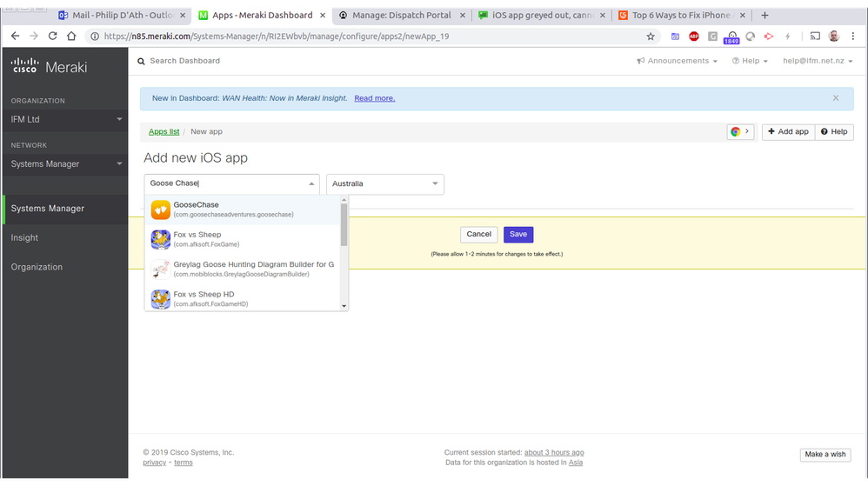Screen dimensions: 868x486
Task: Open the Apps list breadcrumb link
Action: pos(164,132)
